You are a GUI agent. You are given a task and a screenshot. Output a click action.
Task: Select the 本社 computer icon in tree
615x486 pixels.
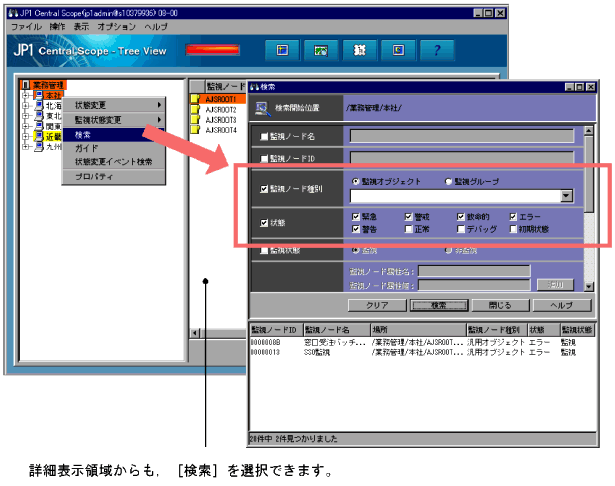click(39, 95)
